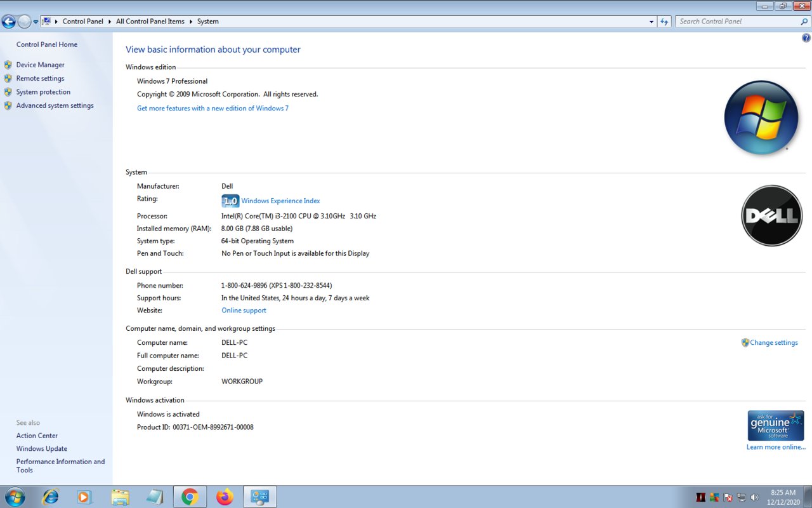Viewport: 812px width, 508px height.
Task: Click the Show desktop button
Action: [808, 497]
